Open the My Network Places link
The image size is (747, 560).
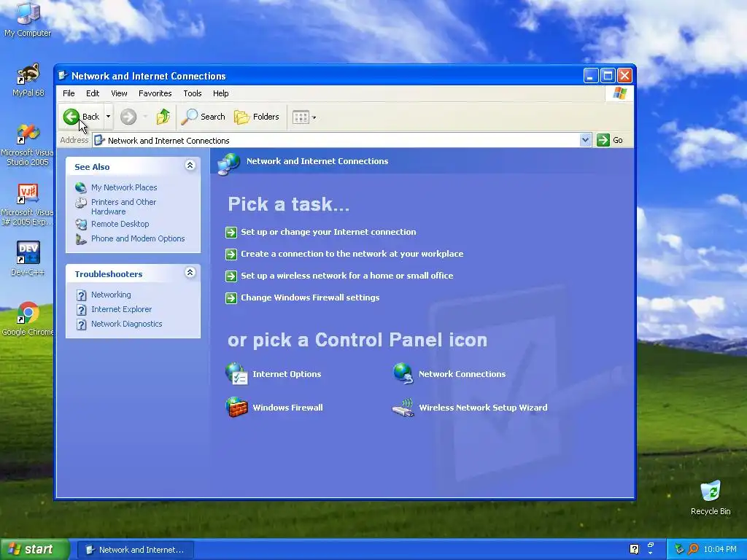(124, 187)
